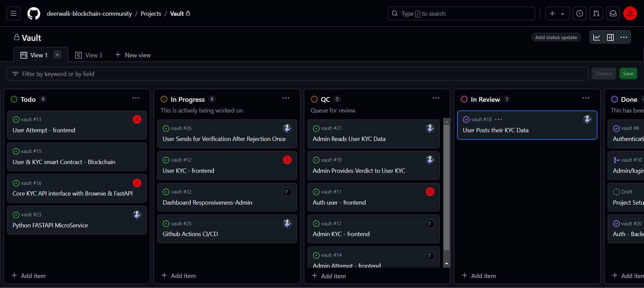Screen dimensions: 644x288
Task: Create a New view
Action: (133, 55)
